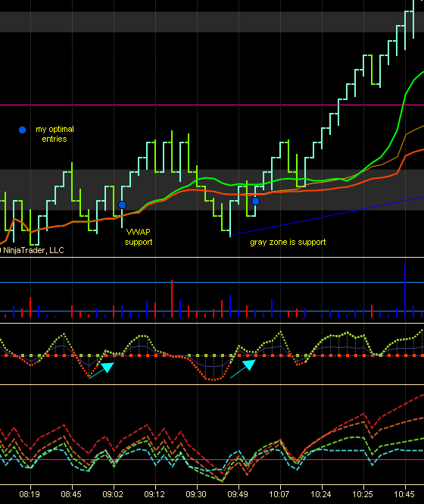Click the tallest red volume bar after 09:12
This screenshot has height=504, width=424.
[x=172, y=299]
